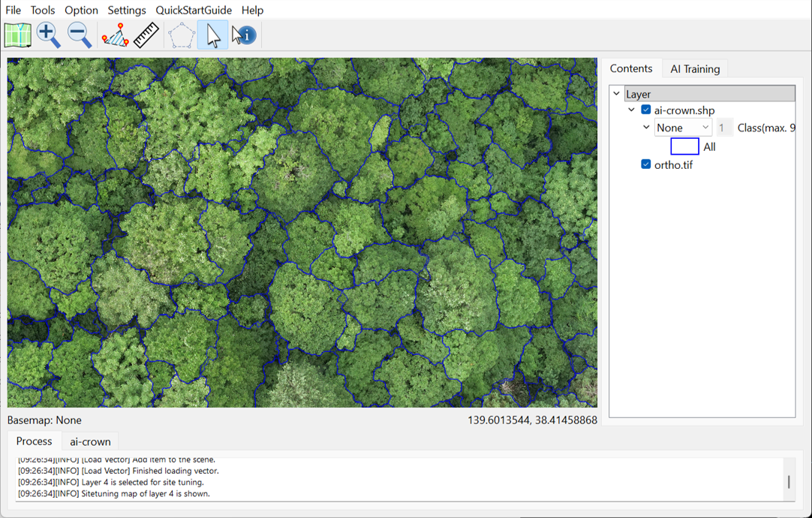
Task: Click the zoom in magnifier tool
Action: [x=48, y=35]
